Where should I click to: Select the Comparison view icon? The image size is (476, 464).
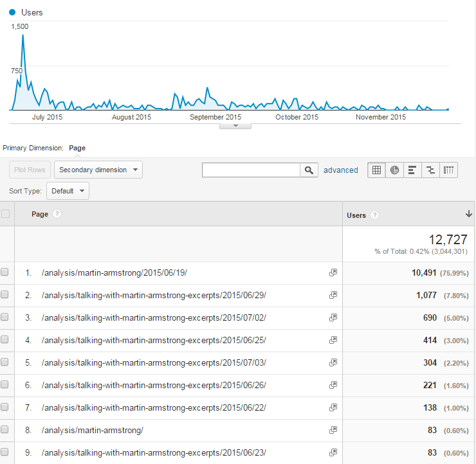pyautogui.click(x=430, y=170)
